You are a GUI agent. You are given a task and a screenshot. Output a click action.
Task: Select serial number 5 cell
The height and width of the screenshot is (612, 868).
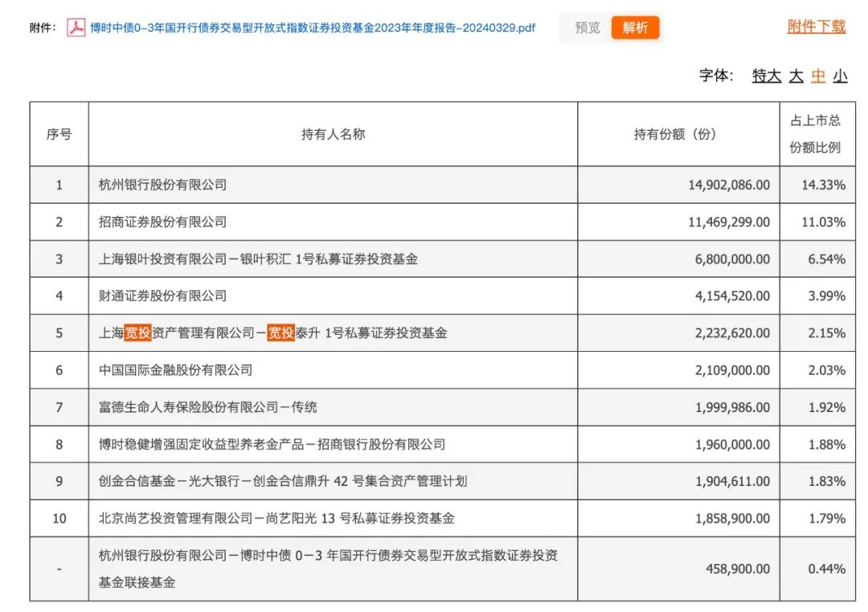coord(59,333)
